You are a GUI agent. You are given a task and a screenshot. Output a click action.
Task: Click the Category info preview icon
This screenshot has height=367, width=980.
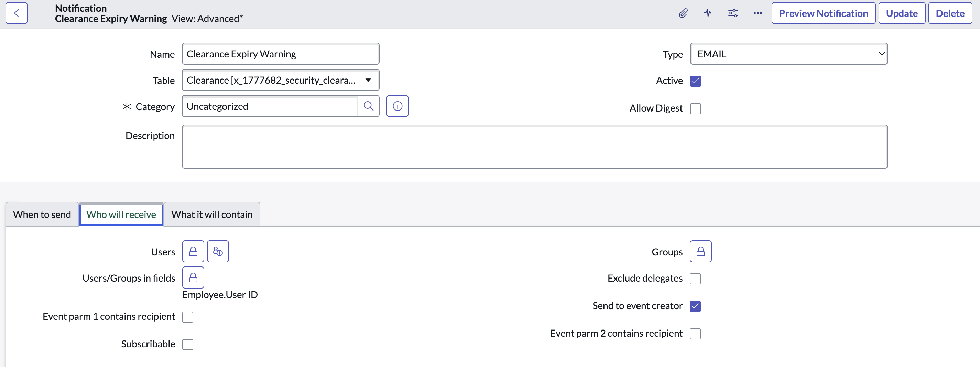point(397,106)
